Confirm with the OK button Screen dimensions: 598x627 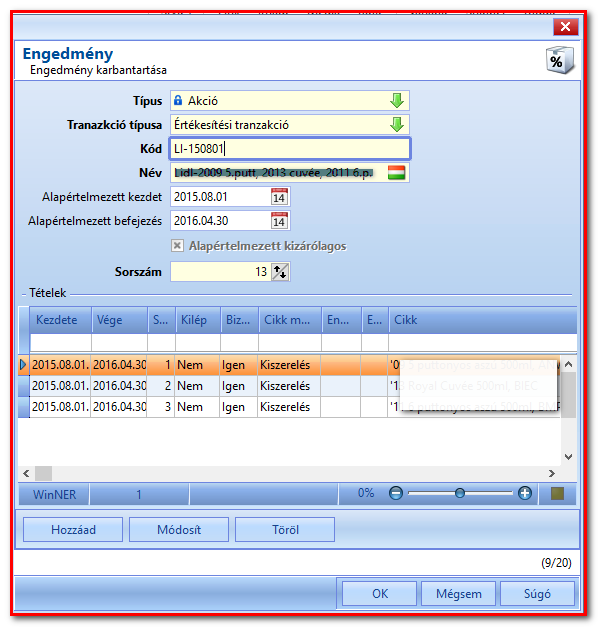380,594
